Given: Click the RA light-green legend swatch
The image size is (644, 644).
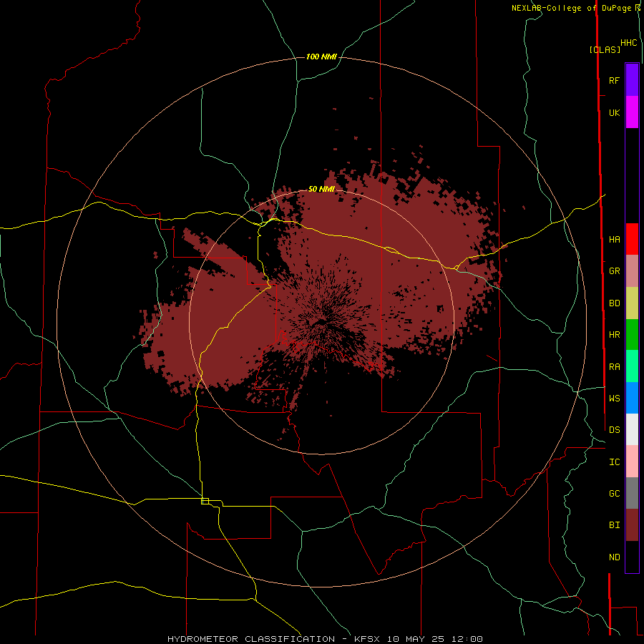Looking at the screenshot, I should (x=632, y=366).
